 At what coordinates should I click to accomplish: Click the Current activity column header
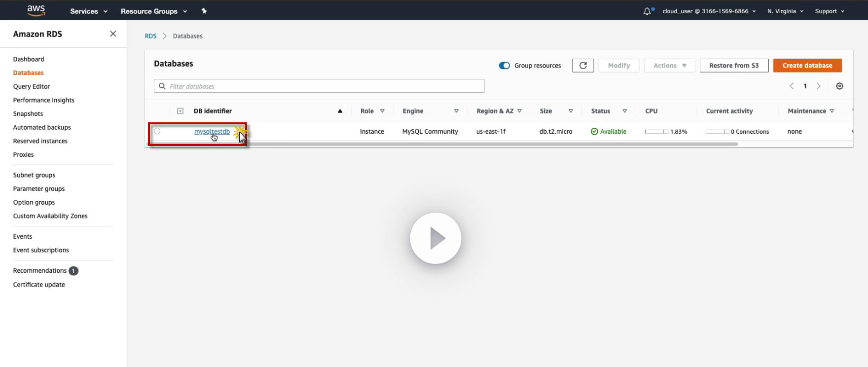click(729, 111)
